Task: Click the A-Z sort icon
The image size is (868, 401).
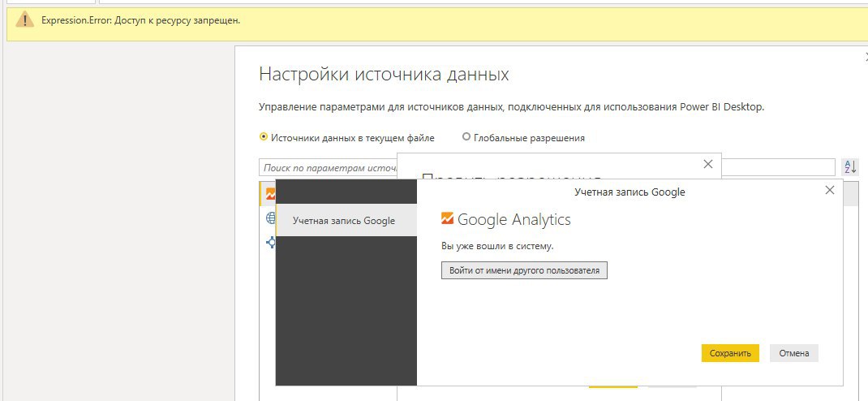Action: tap(850, 166)
